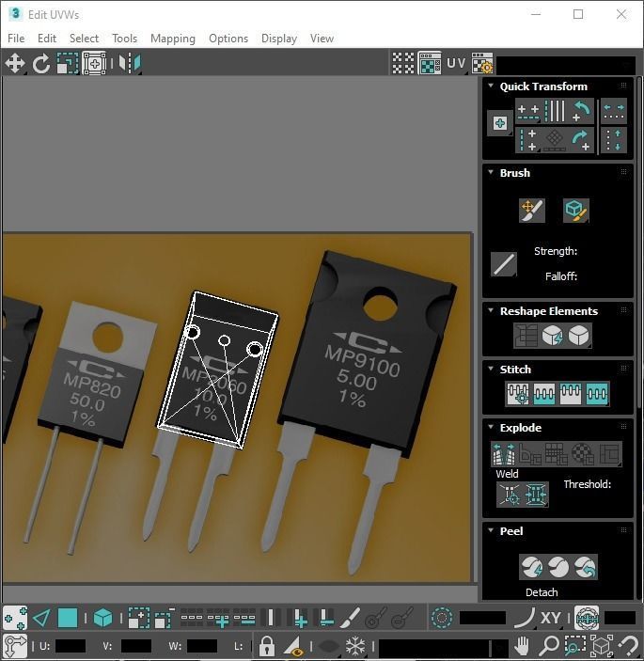Collapse the Brush rollout
This screenshot has height=661, width=644.
coord(491,172)
